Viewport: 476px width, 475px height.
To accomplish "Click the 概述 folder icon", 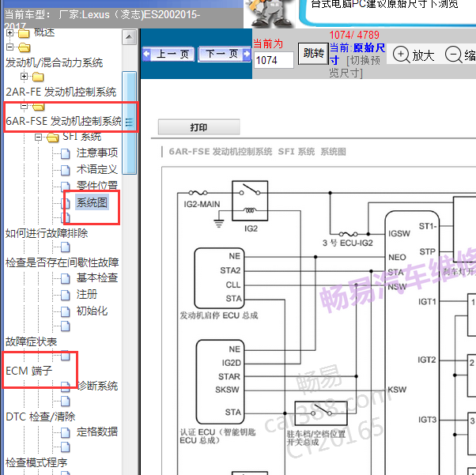I will (x=24, y=32).
